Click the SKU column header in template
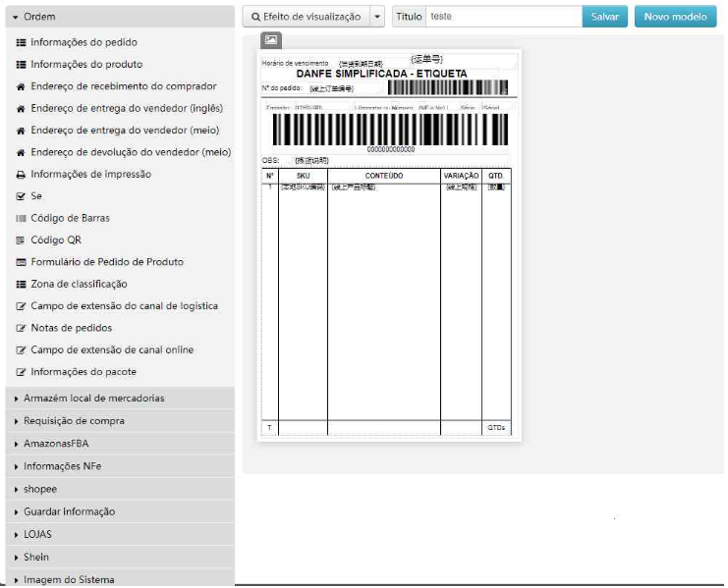The width and height of the screenshot is (728, 588). click(x=304, y=177)
